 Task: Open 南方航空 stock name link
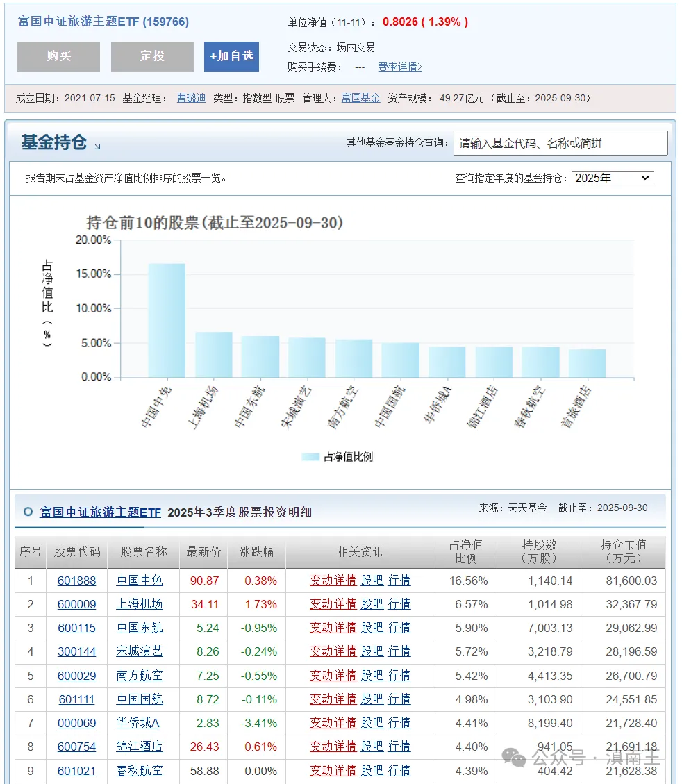140,676
